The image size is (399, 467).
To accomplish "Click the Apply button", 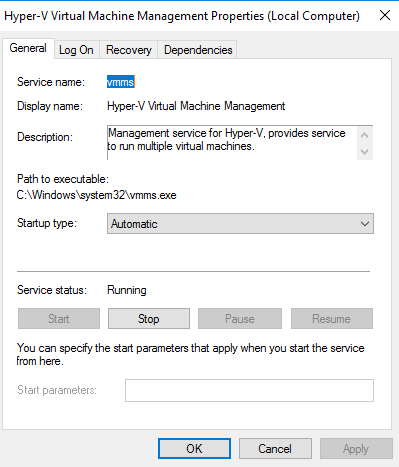I will pyautogui.click(x=356, y=449).
